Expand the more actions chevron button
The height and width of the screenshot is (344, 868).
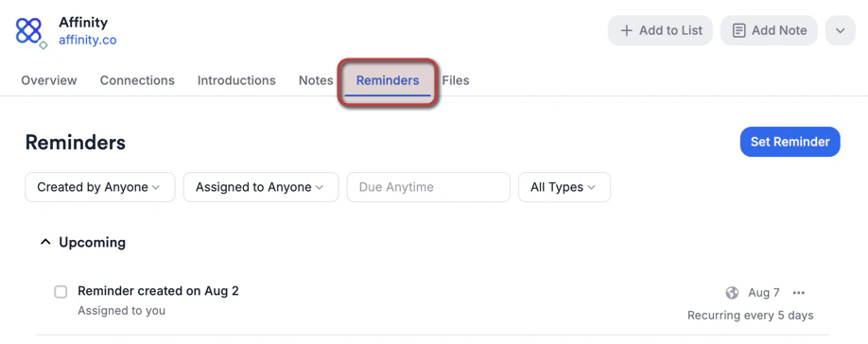840,30
